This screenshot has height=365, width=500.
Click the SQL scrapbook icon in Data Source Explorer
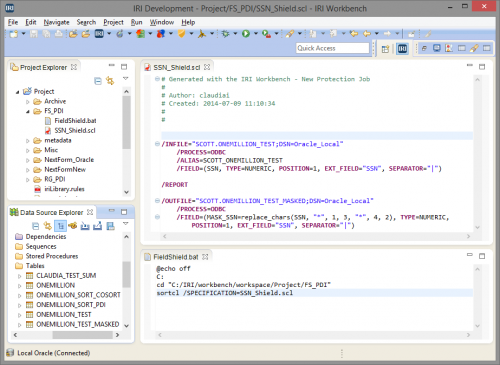click(x=110, y=226)
